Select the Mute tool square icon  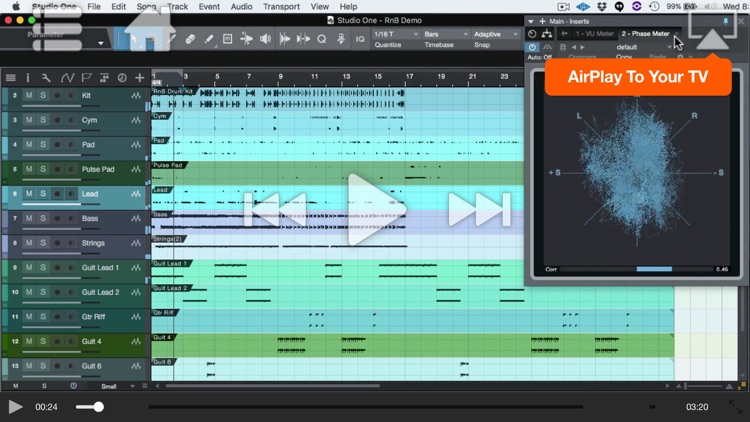click(228, 39)
